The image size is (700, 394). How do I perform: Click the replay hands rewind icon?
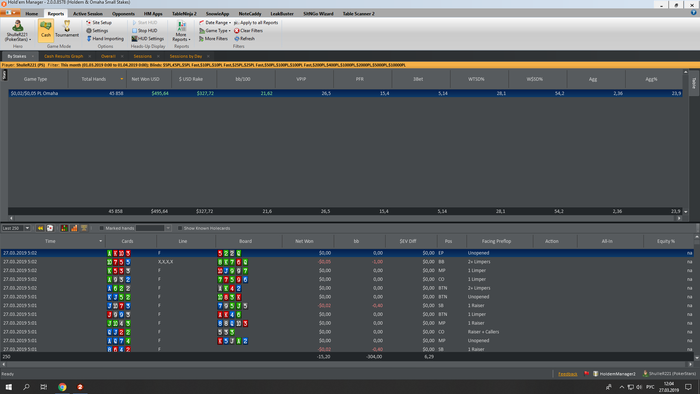(x=40, y=228)
